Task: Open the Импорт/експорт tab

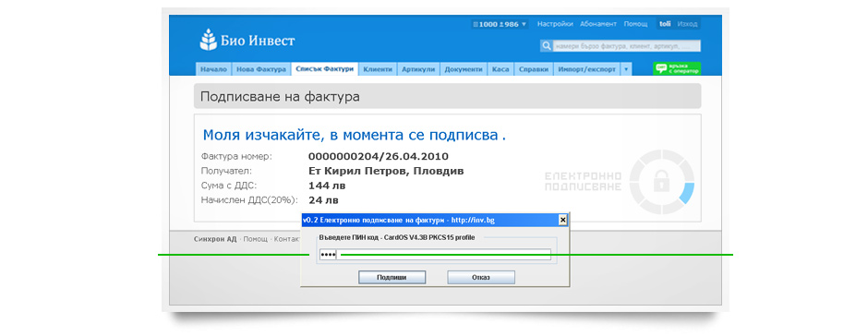Action: [x=586, y=69]
